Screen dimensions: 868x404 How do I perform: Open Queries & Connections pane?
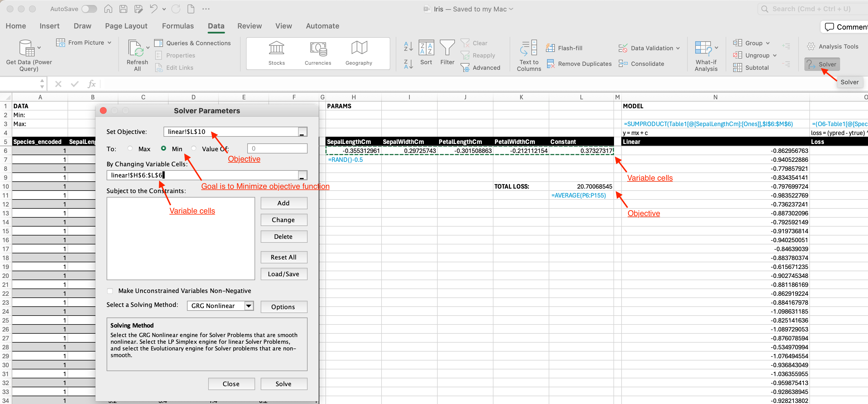click(192, 43)
